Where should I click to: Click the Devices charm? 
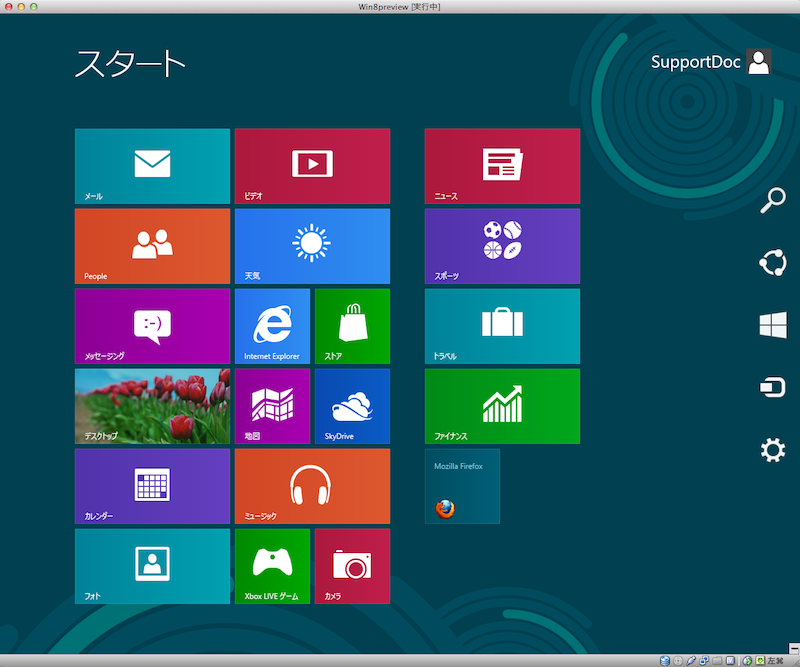pyautogui.click(x=773, y=387)
